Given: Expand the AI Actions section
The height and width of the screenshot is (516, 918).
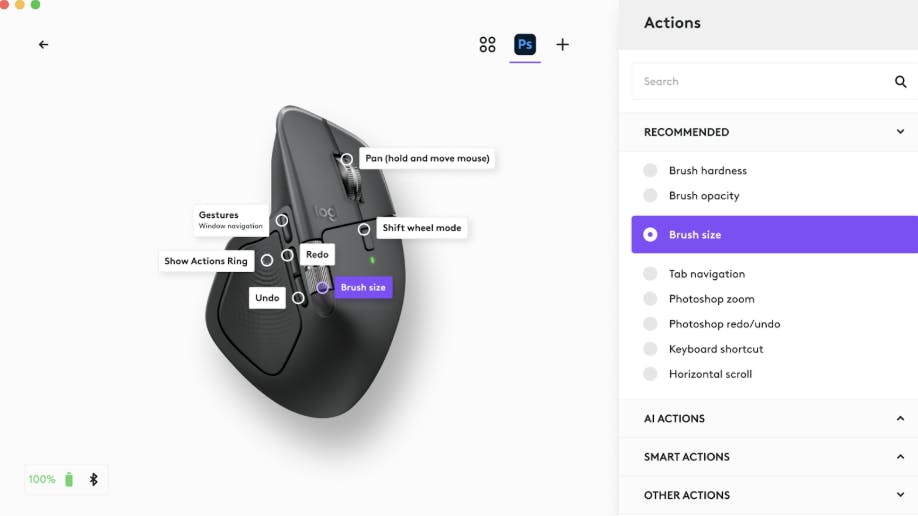Looking at the screenshot, I should click(x=900, y=419).
